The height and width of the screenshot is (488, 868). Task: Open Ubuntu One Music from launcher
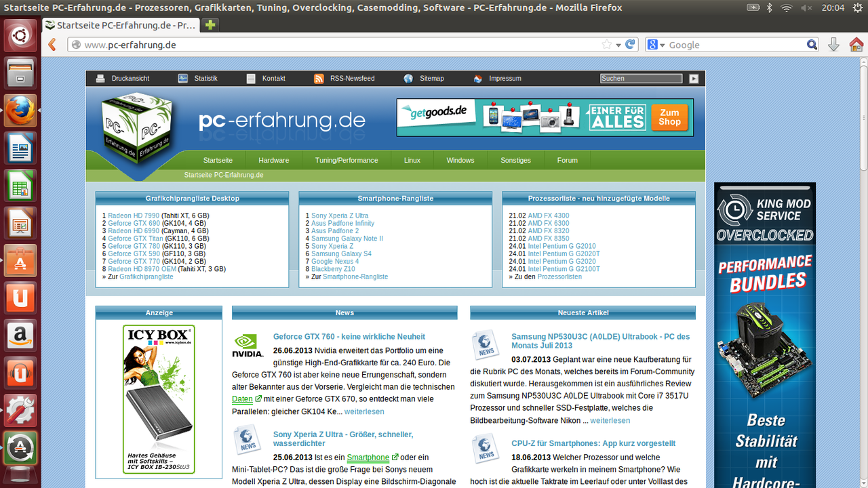coord(20,372)
